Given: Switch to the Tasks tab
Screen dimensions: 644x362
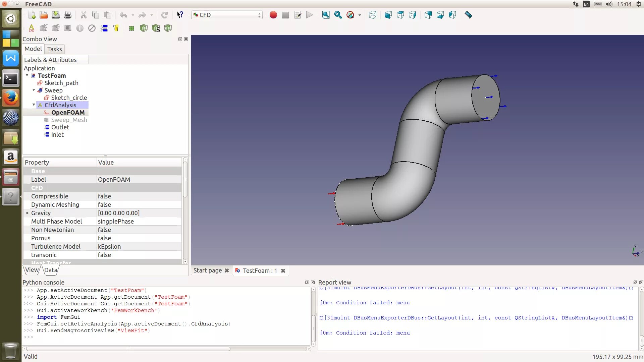Looking at the screenshot, I should click(x=54, y=49).
